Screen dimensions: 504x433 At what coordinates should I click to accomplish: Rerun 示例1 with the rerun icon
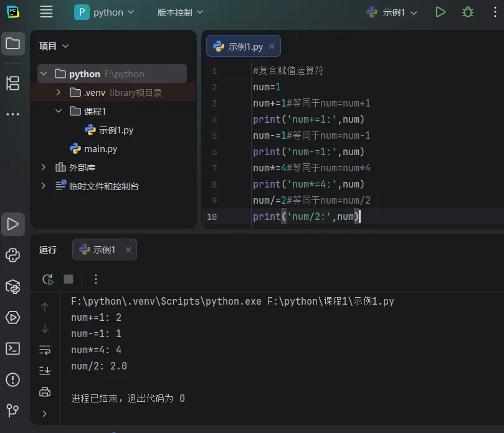pos(48,279)
